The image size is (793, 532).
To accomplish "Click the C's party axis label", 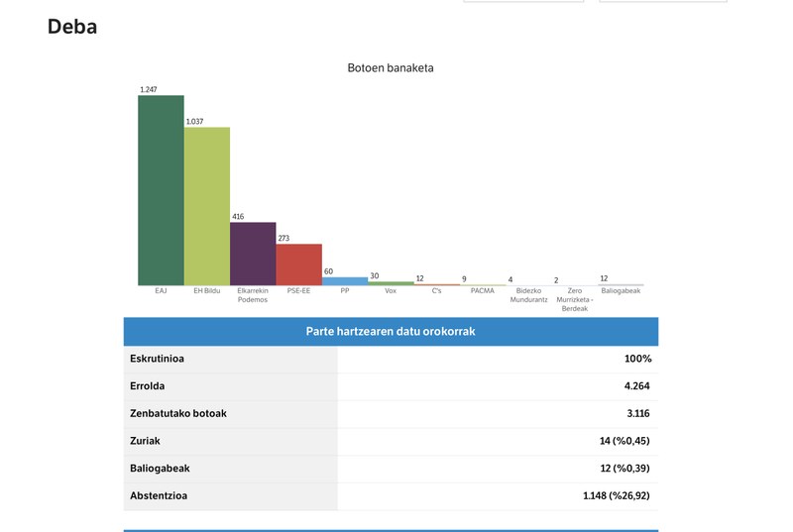I will [x=436, y=291].
